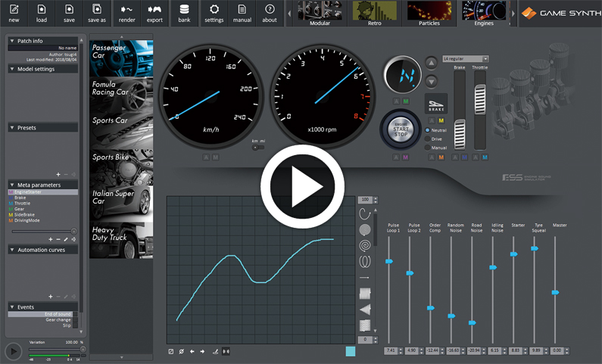602x364 pixels.
Task: Switch to the Engines model tab
Action: click(x=484, y=14)
